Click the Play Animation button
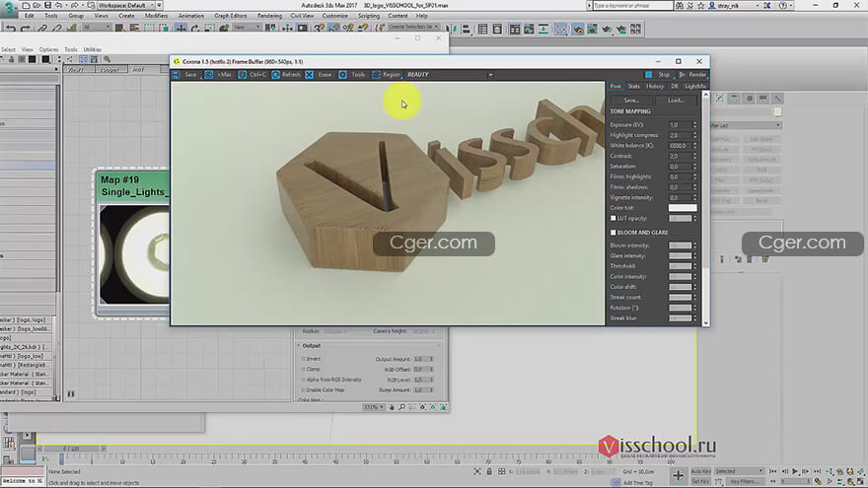Viewport: 868px width, 488px height. [x=795, y=471]
